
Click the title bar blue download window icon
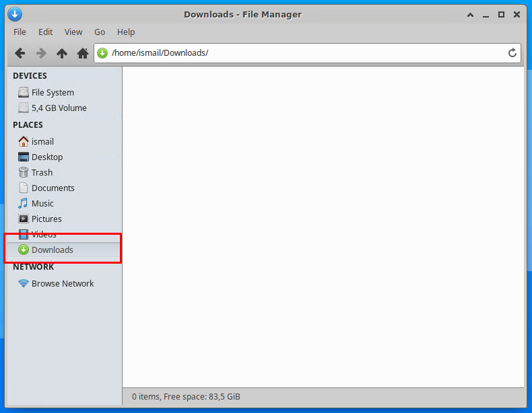(15, 14)
